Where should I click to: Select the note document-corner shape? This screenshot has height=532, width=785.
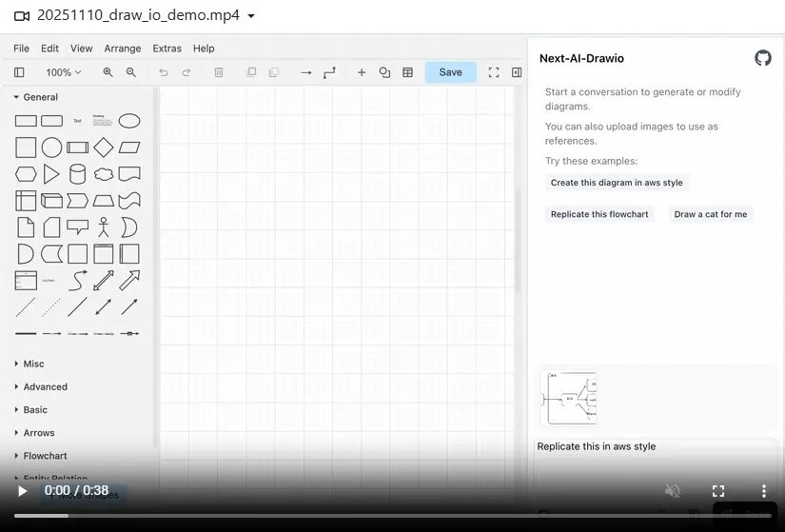(26, 227)
